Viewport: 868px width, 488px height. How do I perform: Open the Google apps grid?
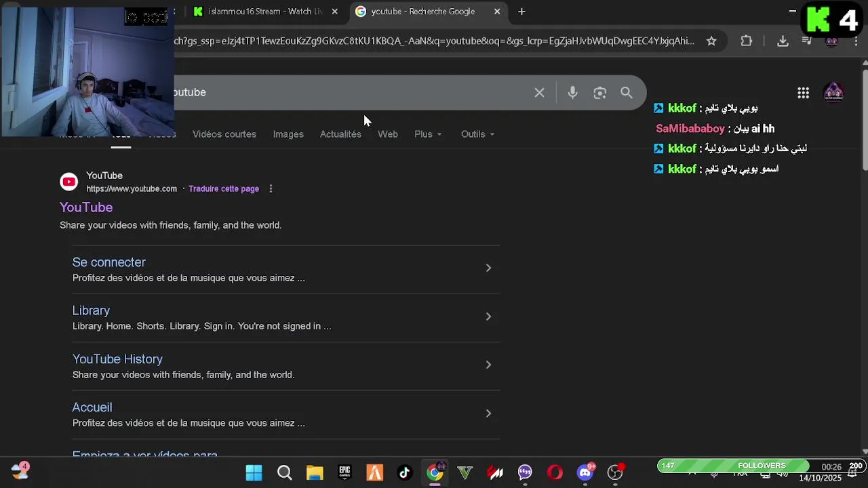click(x=803, y=93)
